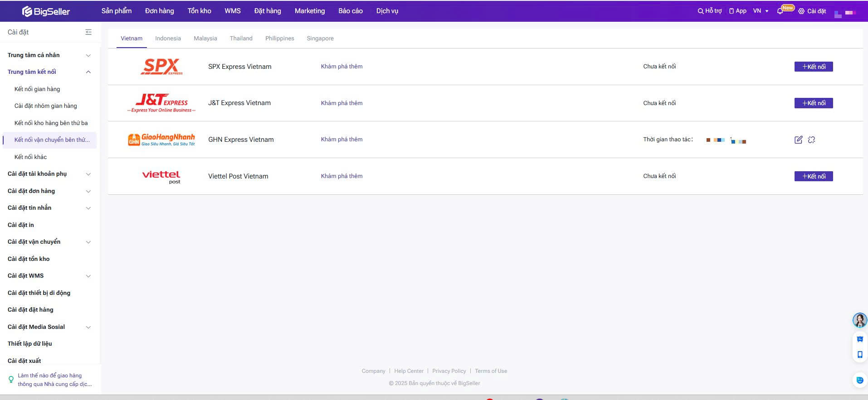Switch to the Indonesia tab
The height and width of the screenshot is (400, 868).
(x=168, y=39)
